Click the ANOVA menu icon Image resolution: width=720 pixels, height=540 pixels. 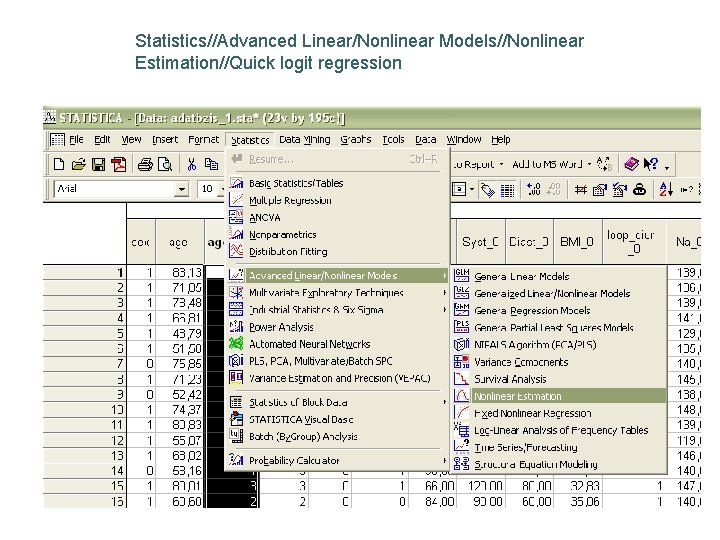coord(236,217)
